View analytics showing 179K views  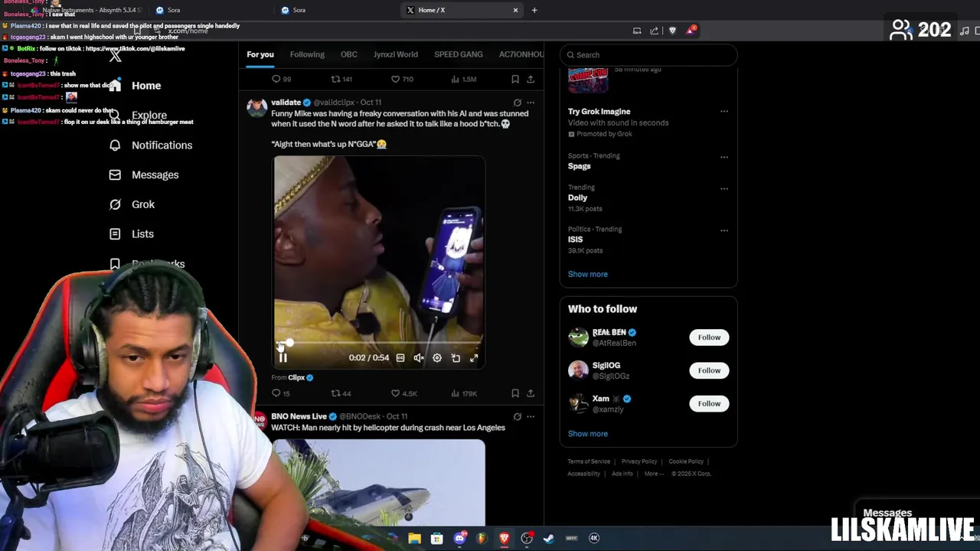click(465, 393)
